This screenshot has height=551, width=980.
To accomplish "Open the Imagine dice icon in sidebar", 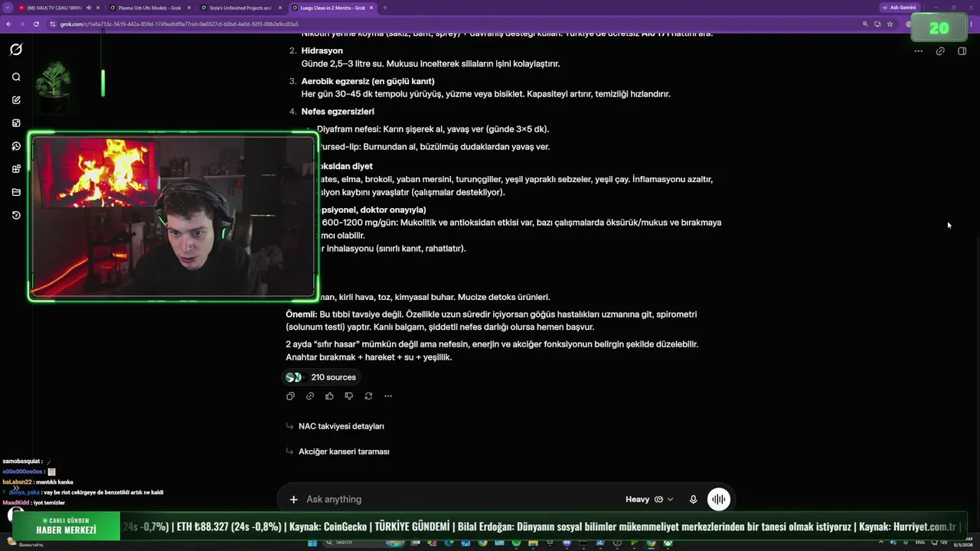I will coord(16,123).
